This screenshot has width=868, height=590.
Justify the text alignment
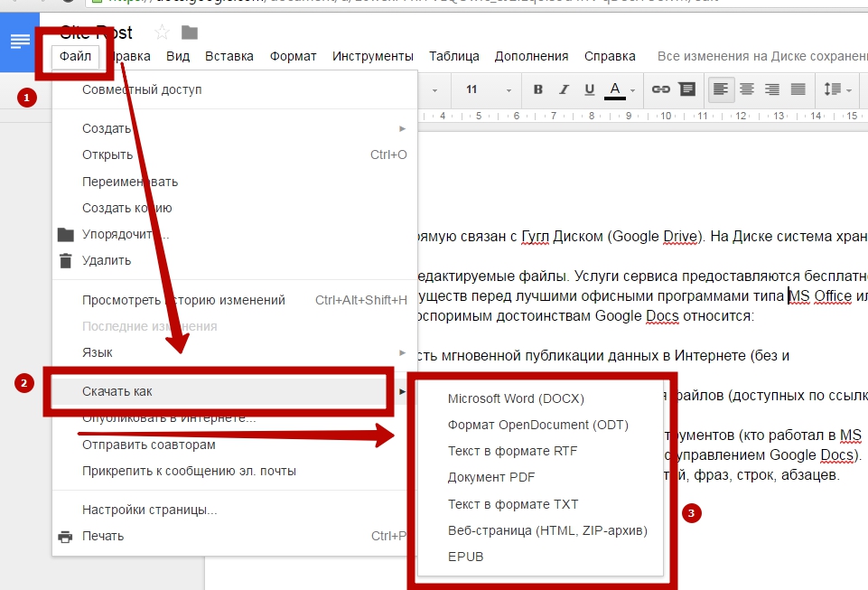[x=798, y=89]
